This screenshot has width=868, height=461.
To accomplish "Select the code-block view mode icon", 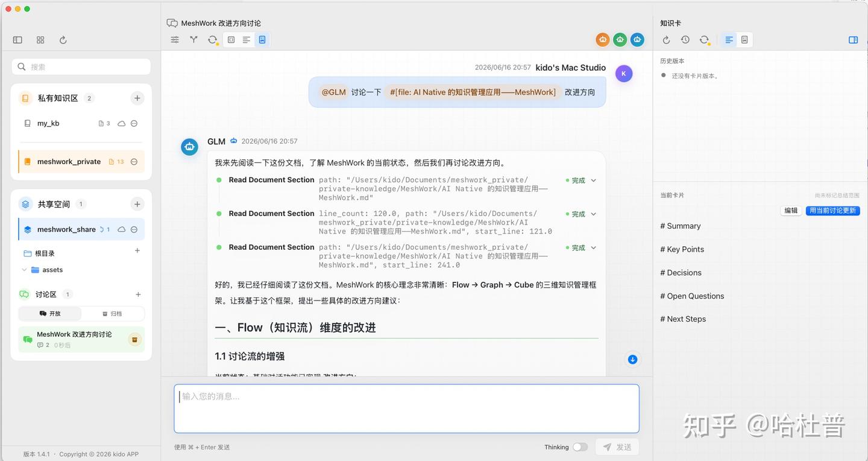I will pyautogui.click(x=231, y=40).
